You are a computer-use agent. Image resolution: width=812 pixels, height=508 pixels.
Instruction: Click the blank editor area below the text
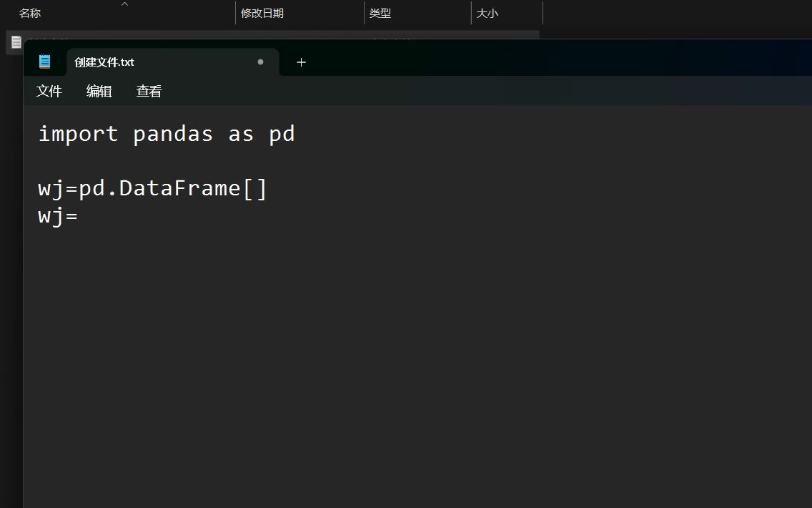[x=415, y=363]
